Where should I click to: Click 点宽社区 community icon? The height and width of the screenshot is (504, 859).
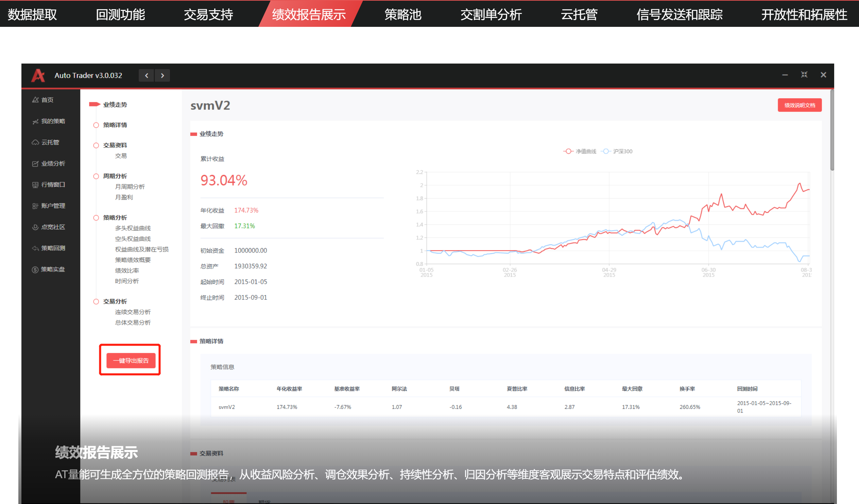click(x=35, y=227)
